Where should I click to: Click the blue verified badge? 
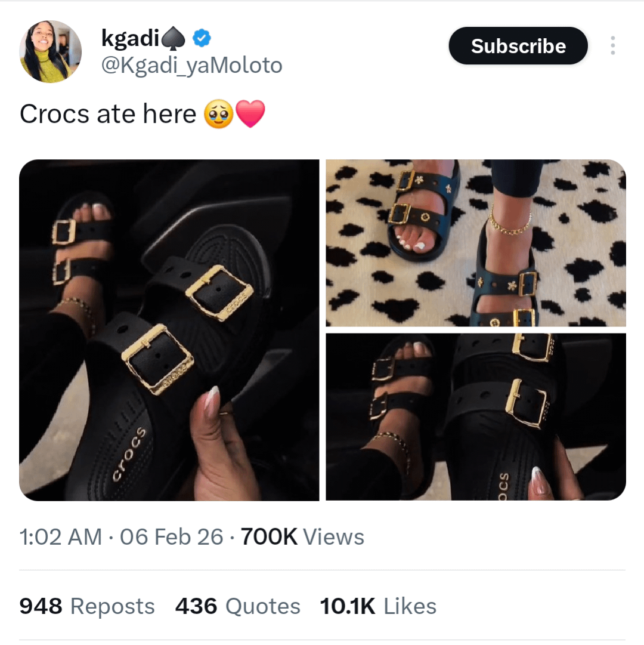[x=203, y=39]
